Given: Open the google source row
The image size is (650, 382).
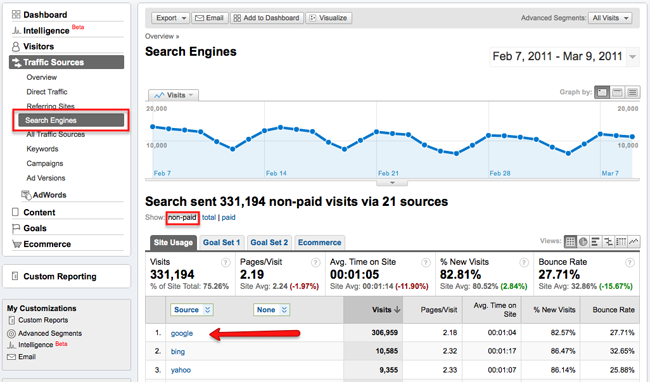Looking at the screenshot, I should (x=182, y=333).
